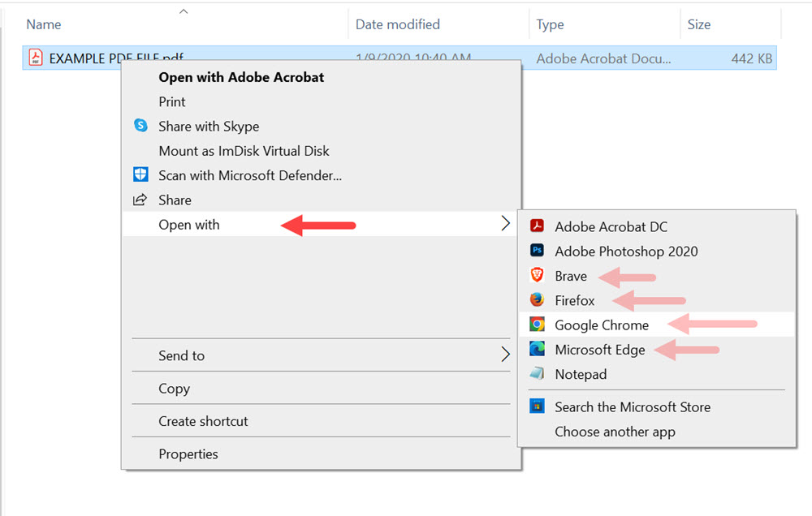
Task: Click the Notepad icon
Action: coord(537,373)
